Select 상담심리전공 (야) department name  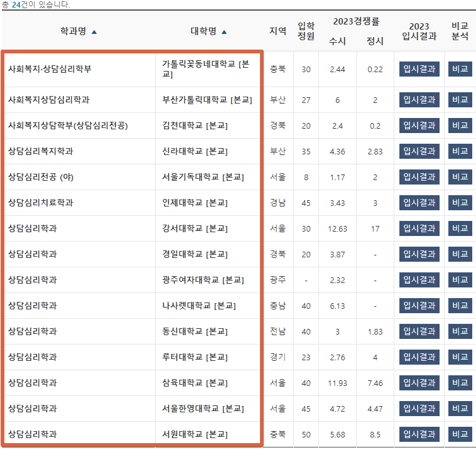click(41, 177)
